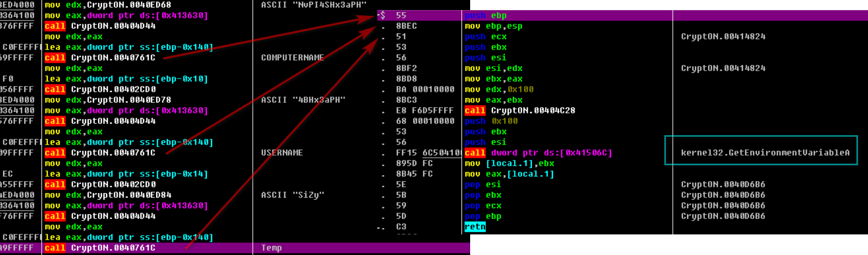Select the call 0040761C row commented USERNAME

click(100, 153)
